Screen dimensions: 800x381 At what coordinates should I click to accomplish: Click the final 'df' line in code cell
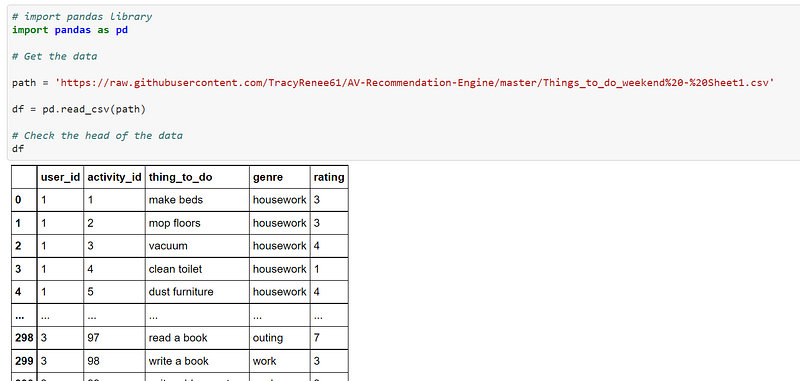click(18, 149)
